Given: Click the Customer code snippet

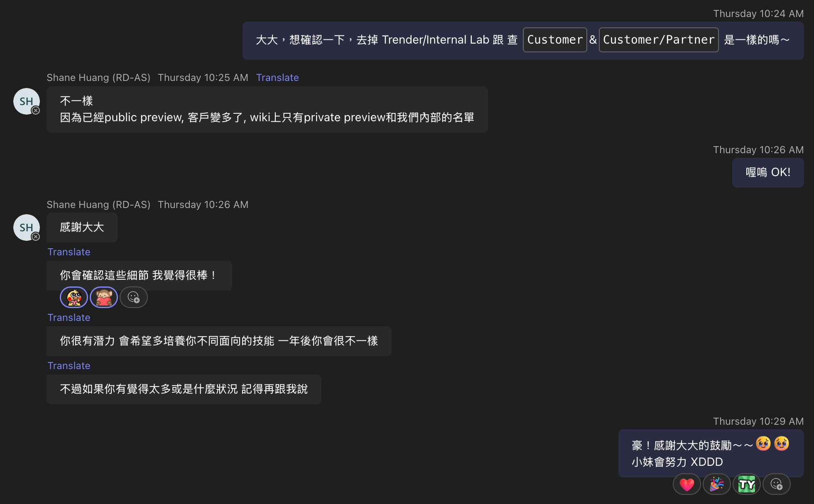Looking at the screenshot, I should (x=554, y=40).
